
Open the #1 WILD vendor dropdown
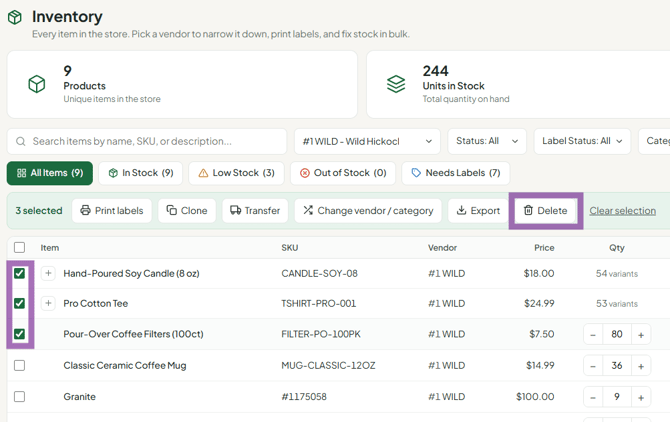point(367,141)
